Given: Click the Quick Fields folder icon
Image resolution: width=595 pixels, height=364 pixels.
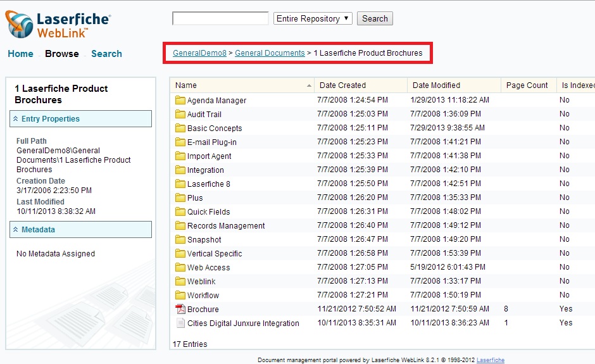Looking at the screenshot, I should [180, 212].
